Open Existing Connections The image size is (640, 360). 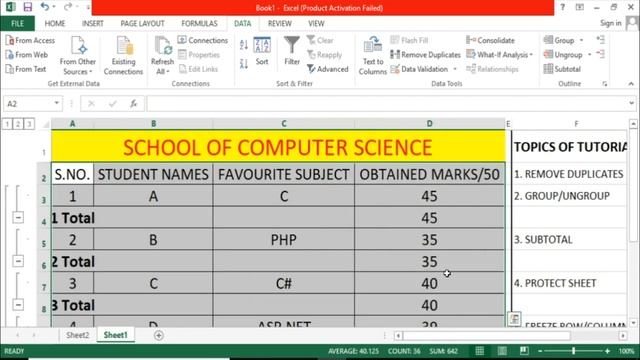(123, 56)
